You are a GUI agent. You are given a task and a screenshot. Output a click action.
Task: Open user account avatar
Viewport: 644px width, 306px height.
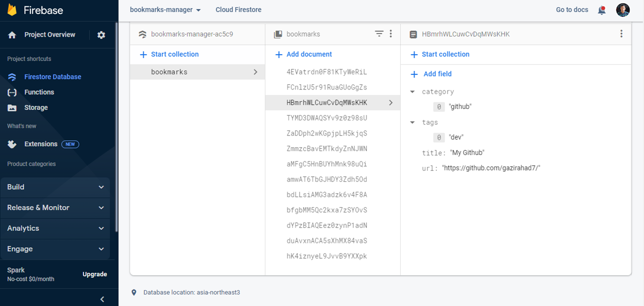point(623,10)
